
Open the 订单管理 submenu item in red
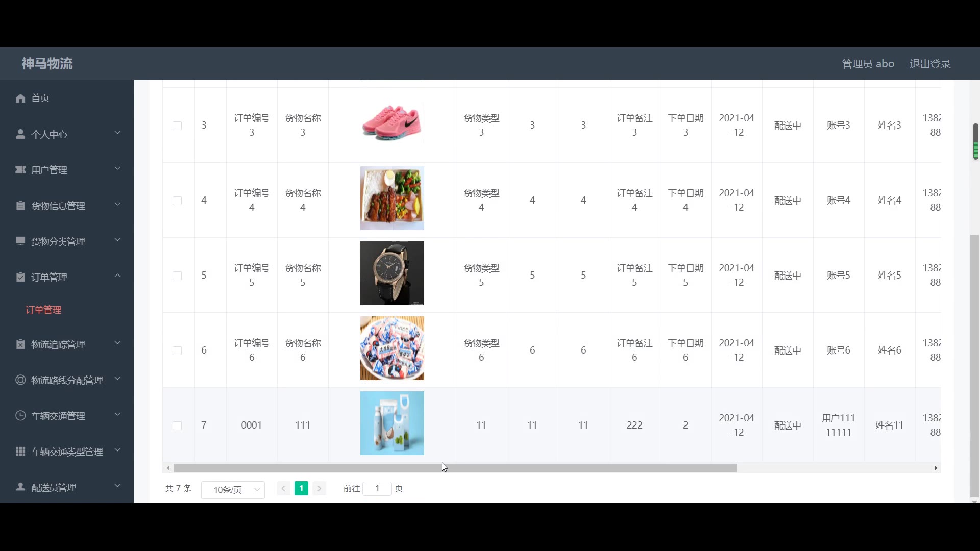(x=43, y=310)
